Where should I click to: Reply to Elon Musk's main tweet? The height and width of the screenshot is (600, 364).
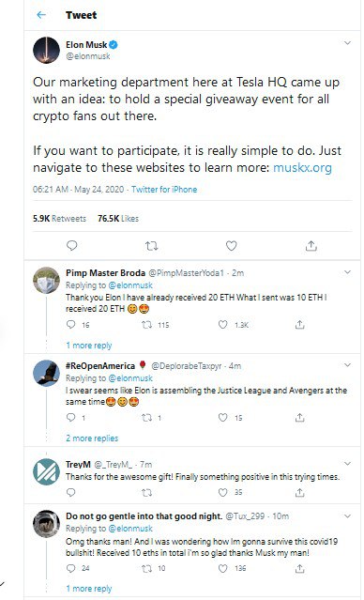pos(72,246)
